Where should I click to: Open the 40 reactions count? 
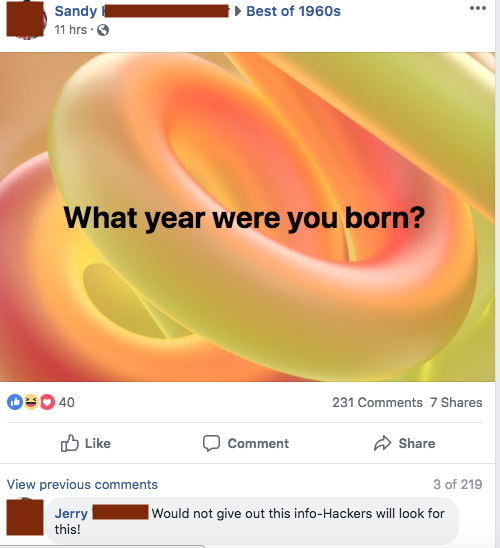click(x=66, y=402)
